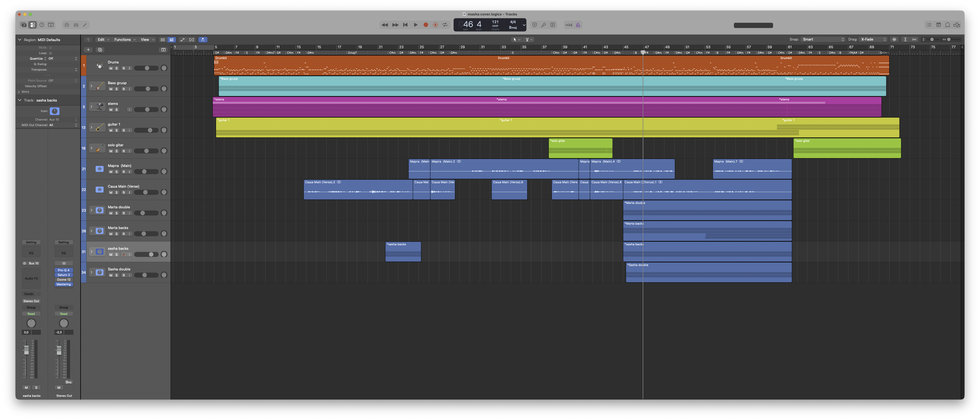The height and width of the screenshot is (420, 980).
Task: Expand the stems track stack
Action: click(x=91, y=107)
